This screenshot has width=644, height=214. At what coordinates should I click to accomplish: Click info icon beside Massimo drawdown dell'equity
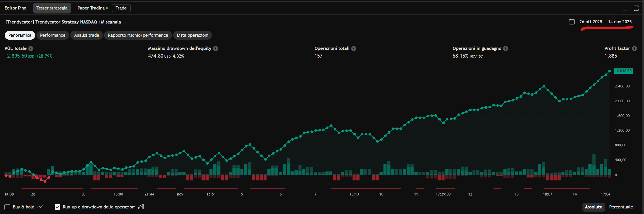click(216, 49)
